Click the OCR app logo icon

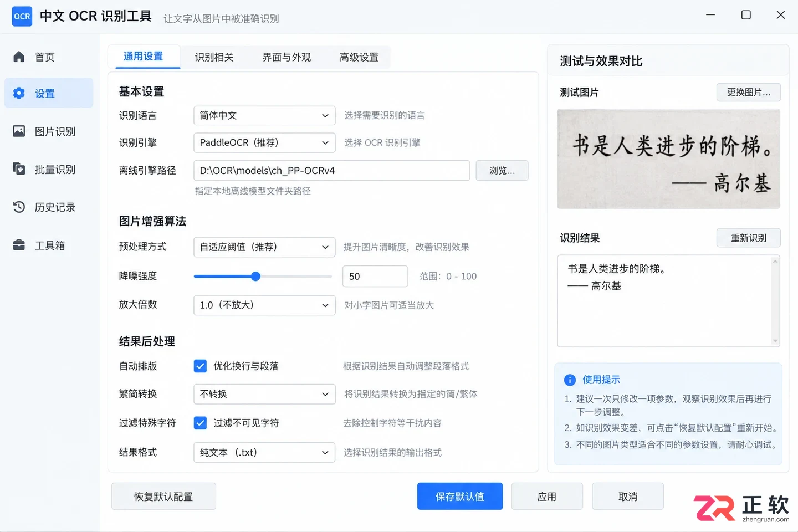pyautogui.click(x=22, y=16)
